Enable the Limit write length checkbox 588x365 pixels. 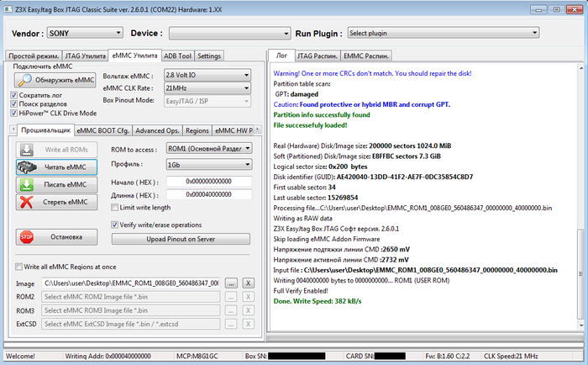115,207
